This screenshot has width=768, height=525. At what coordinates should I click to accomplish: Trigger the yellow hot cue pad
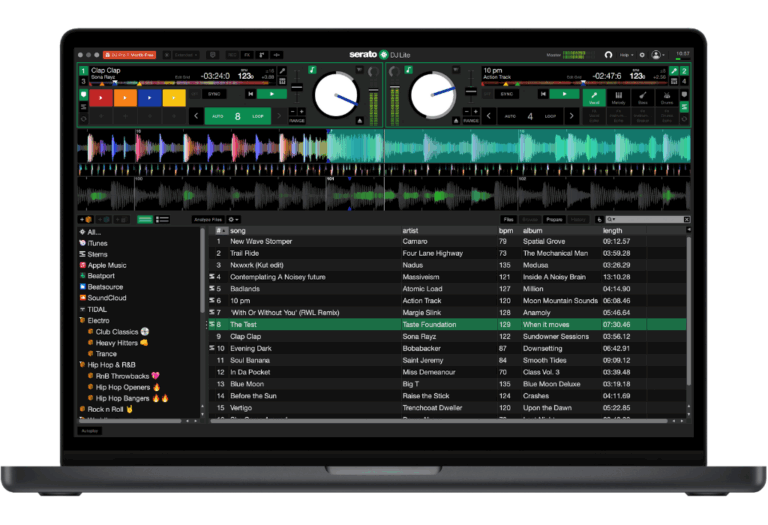[x=174, y=98]
